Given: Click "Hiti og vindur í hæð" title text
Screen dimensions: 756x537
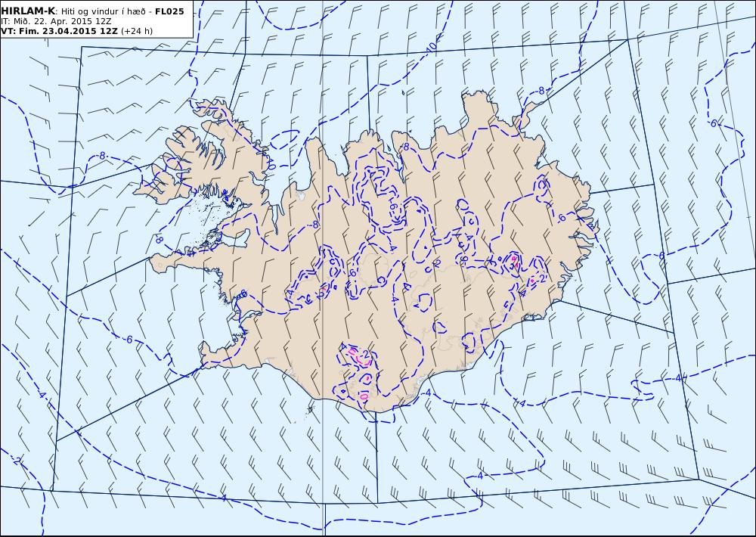Looking at the screenshot, I should tap(102, 11).
